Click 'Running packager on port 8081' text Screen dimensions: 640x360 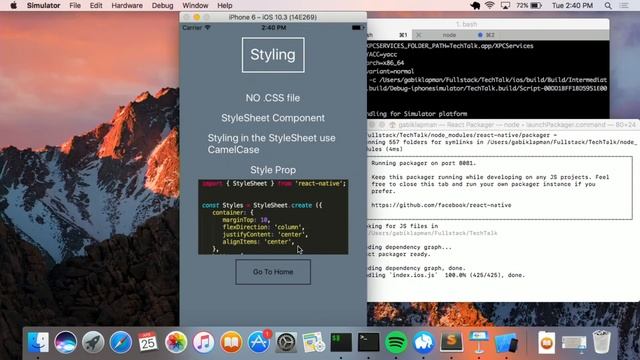(x=424, y=163)
